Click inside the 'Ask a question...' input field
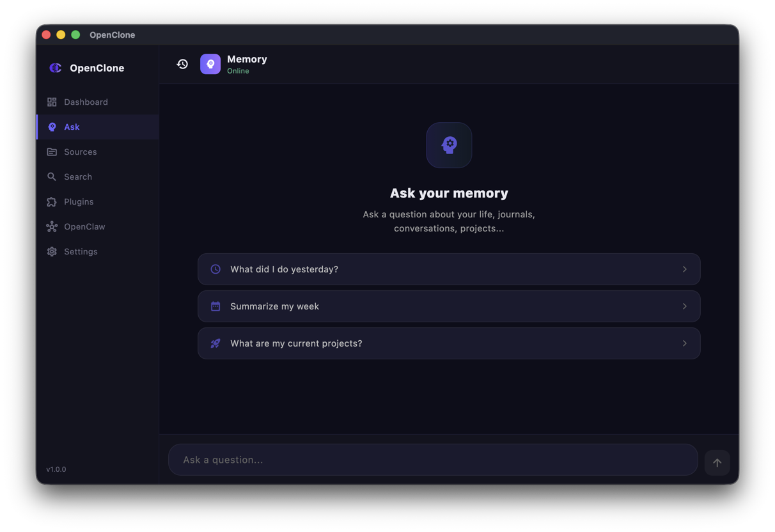This screenshot has height=532, width=775. 432,459
